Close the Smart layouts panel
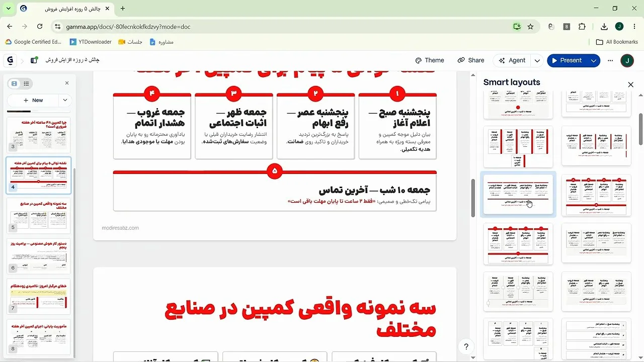The width and height of the screenshot is (644, 362). click(x=631, y=85)
